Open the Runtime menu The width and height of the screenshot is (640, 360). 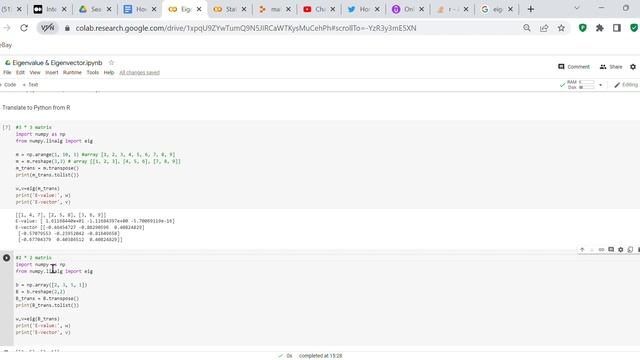(72, 73)
